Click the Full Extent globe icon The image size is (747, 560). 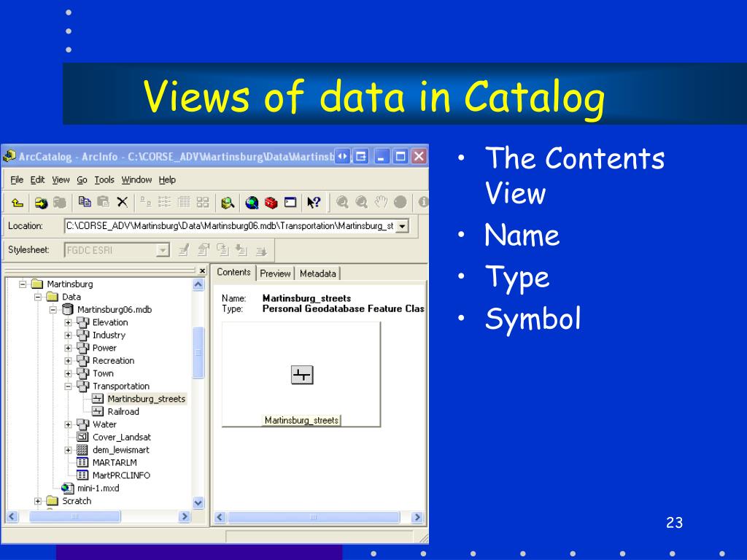coord(400,203)
